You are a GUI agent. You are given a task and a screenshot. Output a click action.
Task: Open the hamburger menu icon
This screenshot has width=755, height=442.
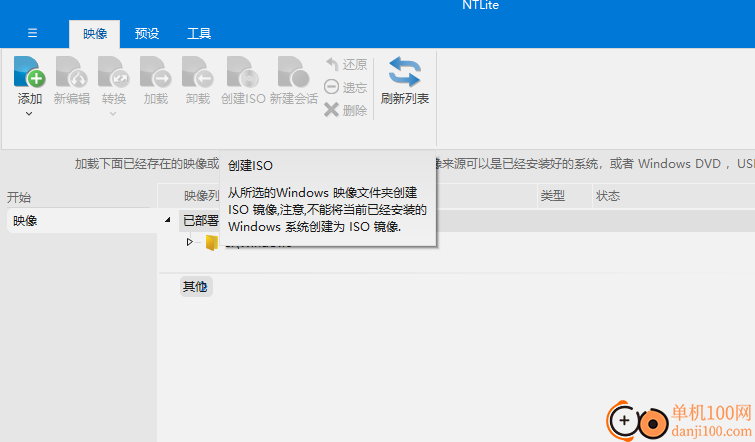click(32, 33)
